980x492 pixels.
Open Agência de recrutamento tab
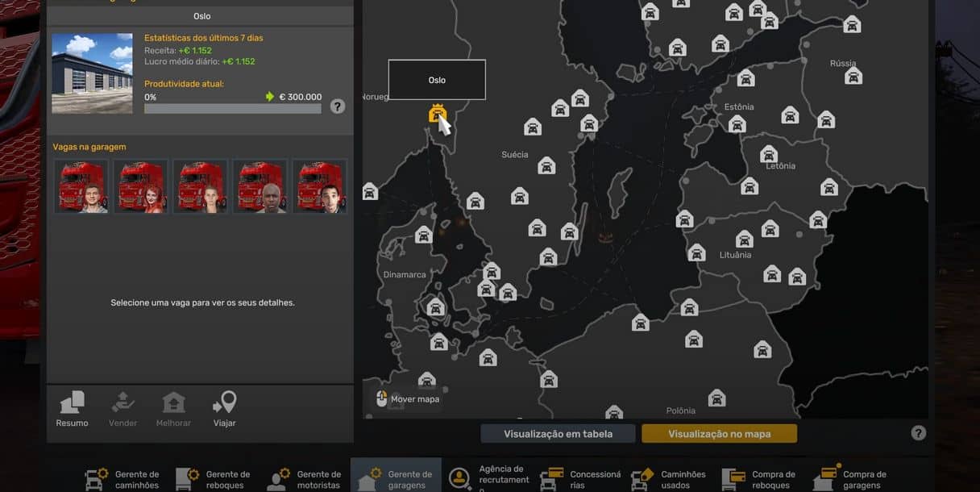488,478
